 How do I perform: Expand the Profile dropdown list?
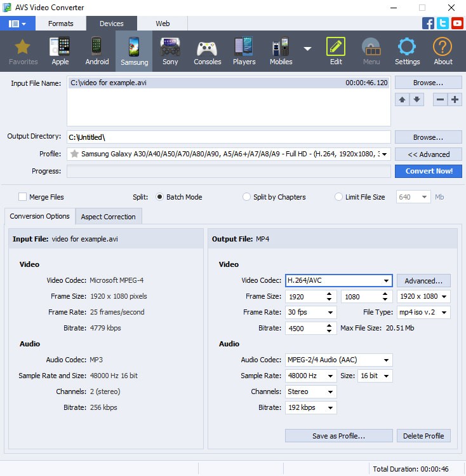pos(385,154)
